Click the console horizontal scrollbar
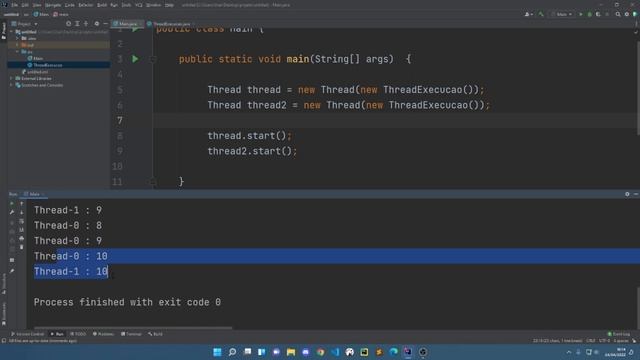 coord(133,327)
